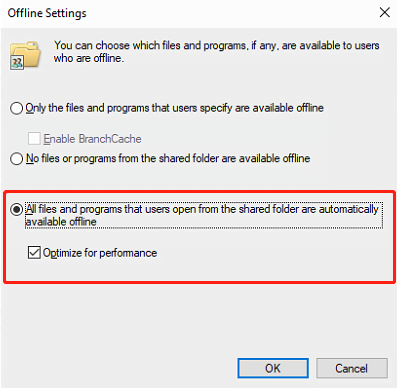Select the 'All files and programs' radio button

pyautogui.click(x=16, y=210)
